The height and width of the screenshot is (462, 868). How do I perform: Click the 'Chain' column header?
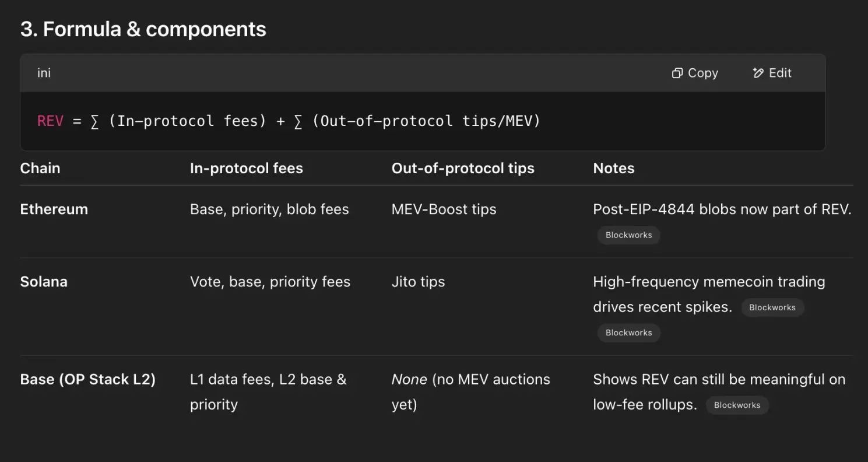point(40,168)
